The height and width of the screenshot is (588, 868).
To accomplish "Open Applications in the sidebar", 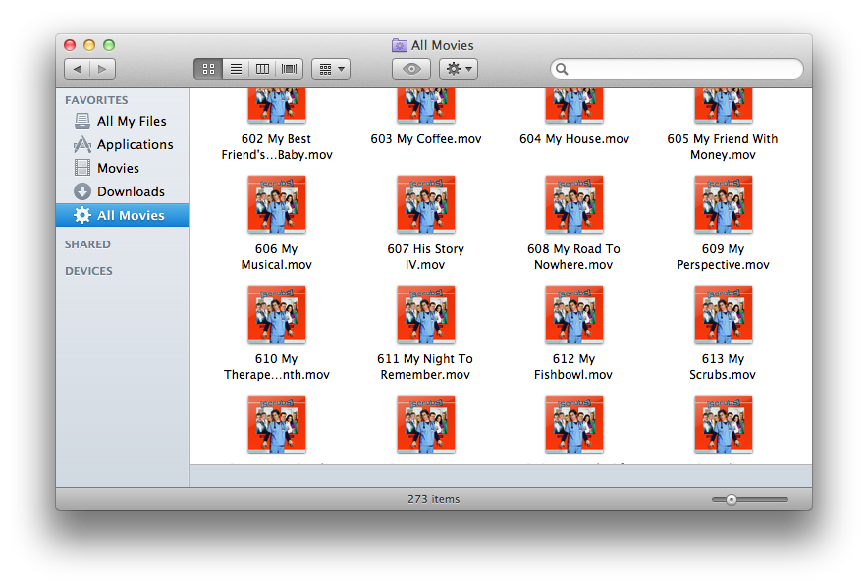I will pyautogui.click(x=123, y=144).
